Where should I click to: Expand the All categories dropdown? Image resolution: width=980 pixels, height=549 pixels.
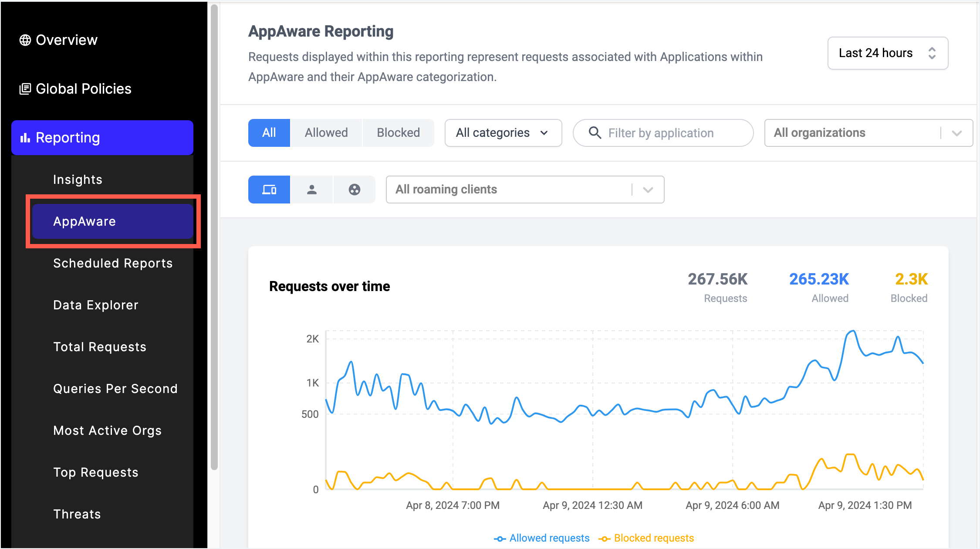coord(503,133)
